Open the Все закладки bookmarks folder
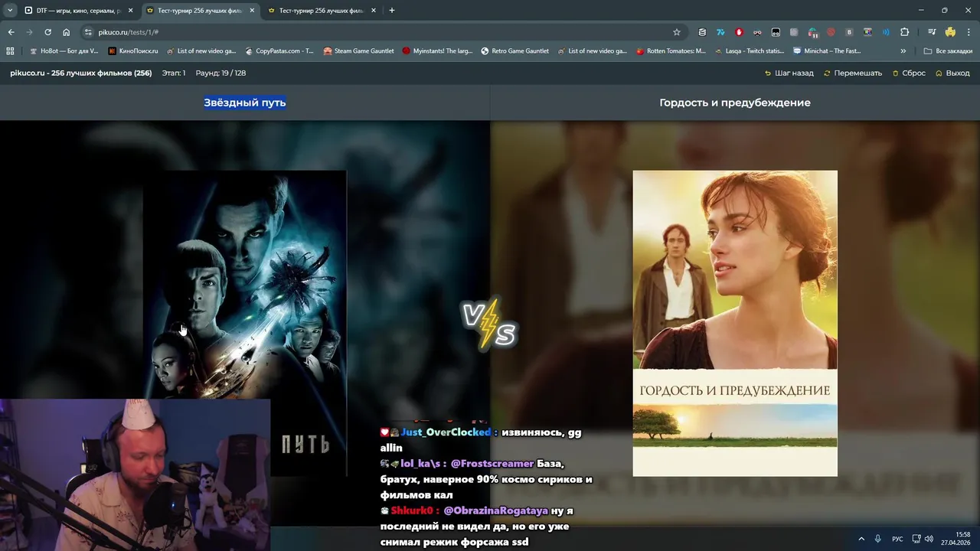Image resolution: width=980 pixels, height=551 pixels. [948, 51]
